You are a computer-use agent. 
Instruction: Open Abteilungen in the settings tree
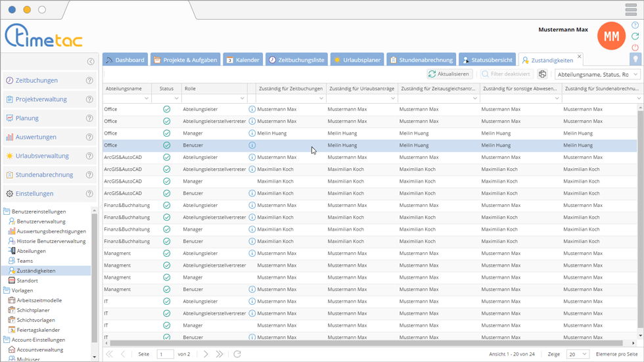click(31, 251)
